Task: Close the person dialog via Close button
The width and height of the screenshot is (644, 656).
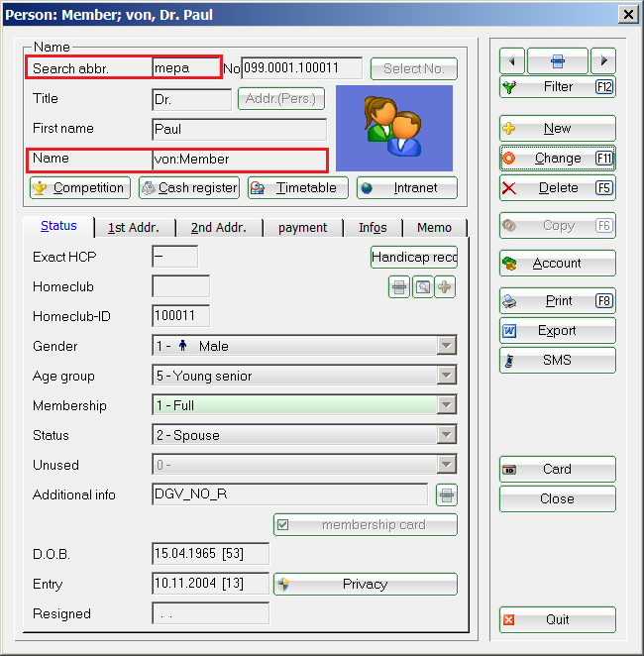Action: point(558,499)
